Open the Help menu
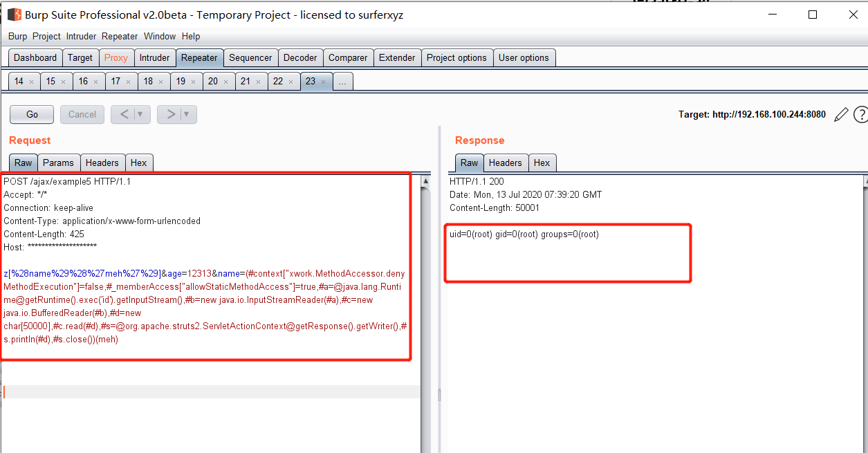The width and height of the screenshot is (868, 453). (191, 36)
